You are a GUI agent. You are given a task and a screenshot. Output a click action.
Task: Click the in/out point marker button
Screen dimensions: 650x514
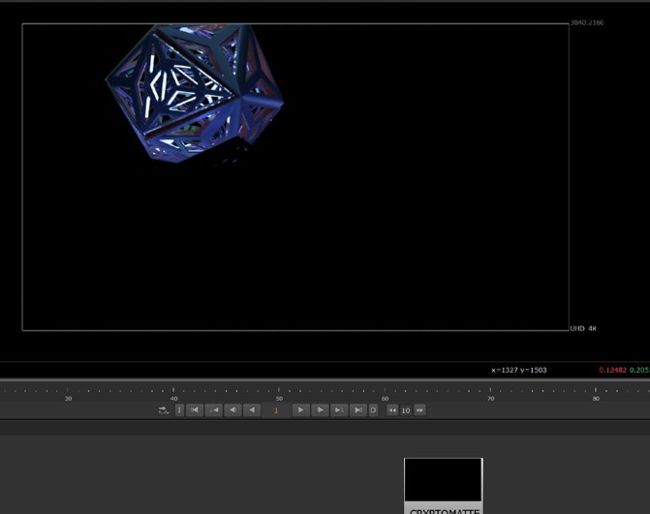[180, 410]
